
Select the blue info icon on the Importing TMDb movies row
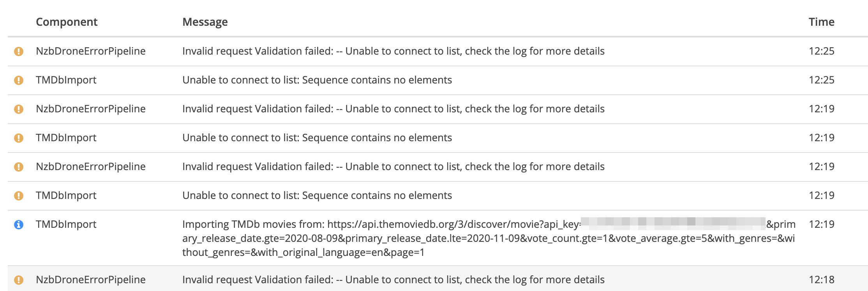19,224
